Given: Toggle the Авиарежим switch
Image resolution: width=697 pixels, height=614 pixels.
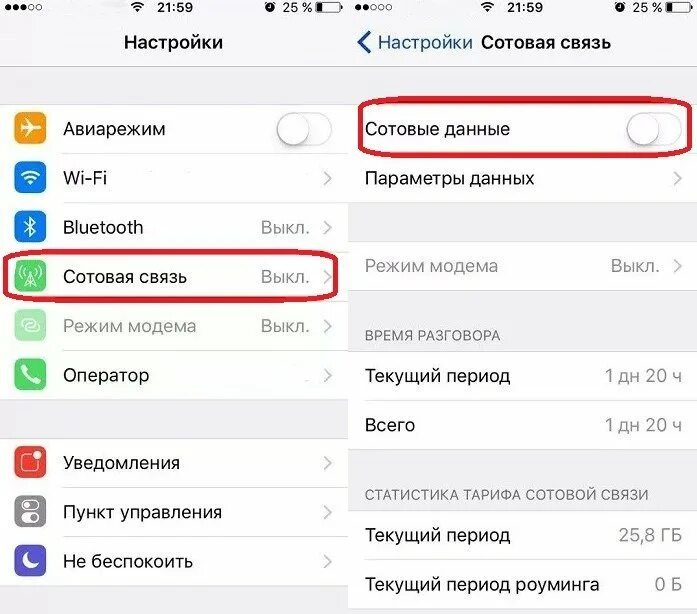Looking at the screenshot, I should [x=304, y=129].
